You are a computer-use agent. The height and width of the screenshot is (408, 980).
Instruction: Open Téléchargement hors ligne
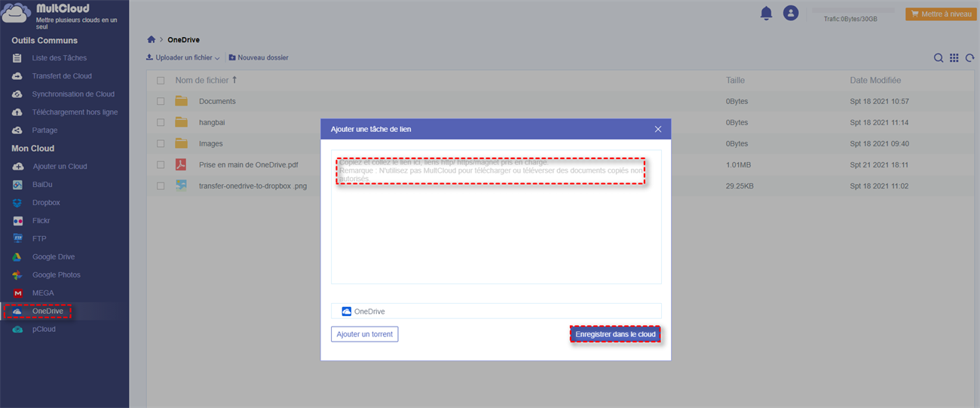point(75,112)
